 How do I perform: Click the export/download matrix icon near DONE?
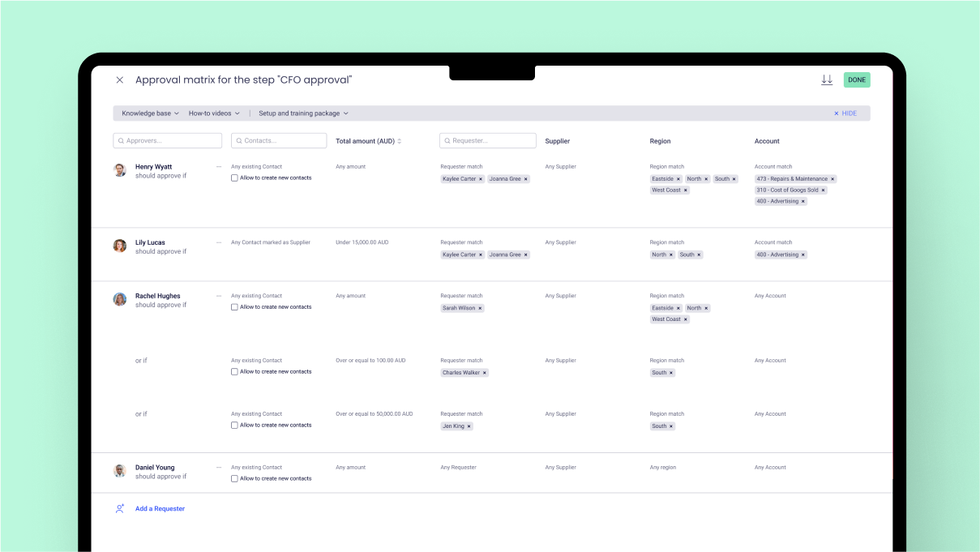[x=827, y=79]
